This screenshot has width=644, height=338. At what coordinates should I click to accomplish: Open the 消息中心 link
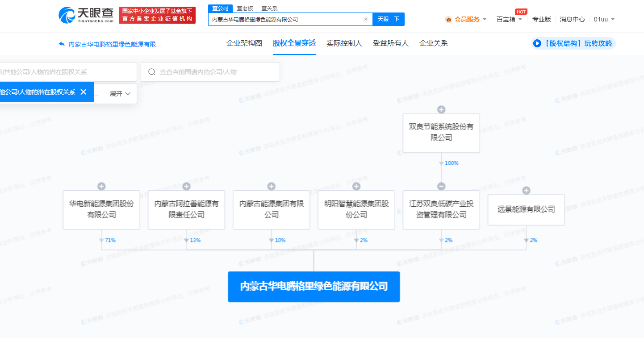573,19
